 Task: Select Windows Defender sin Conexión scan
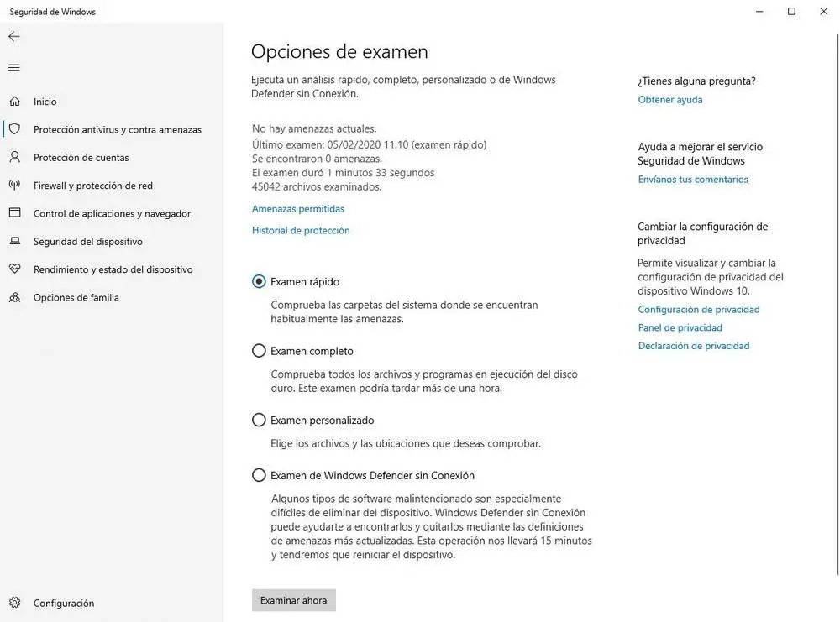(x=259, y=475)
